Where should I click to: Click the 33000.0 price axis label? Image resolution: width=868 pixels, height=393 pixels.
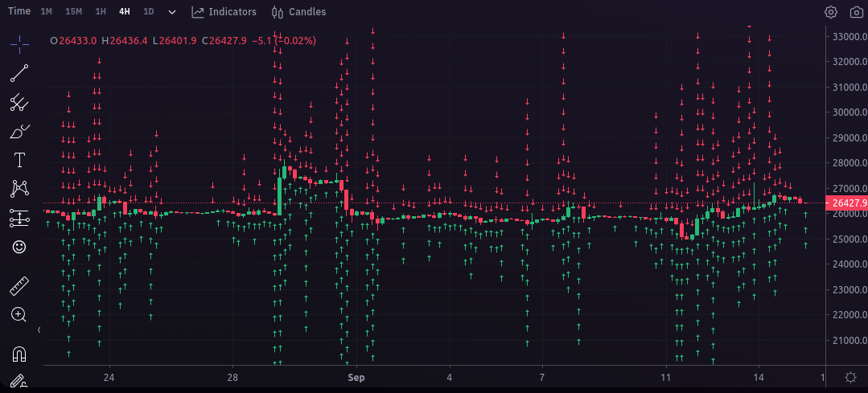point(849,36)
